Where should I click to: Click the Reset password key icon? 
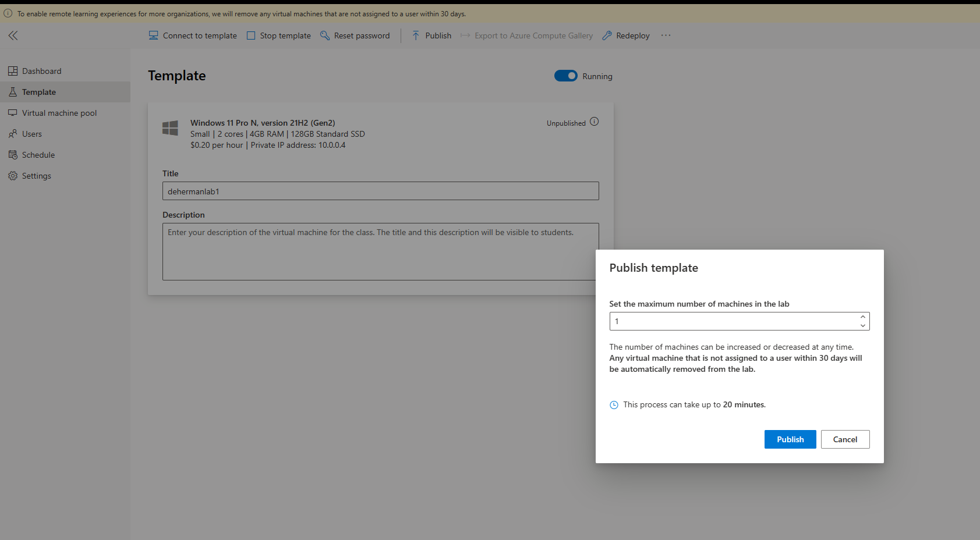tap(325, 35)
